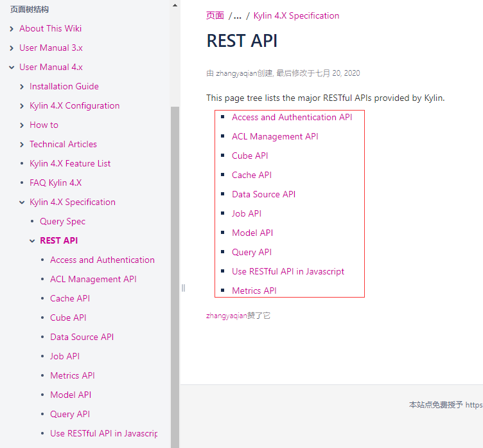Screen dimensions: 483x448
Task: Click the sidebar vertical scrollbar thumb
Action: tap(175, 277)
